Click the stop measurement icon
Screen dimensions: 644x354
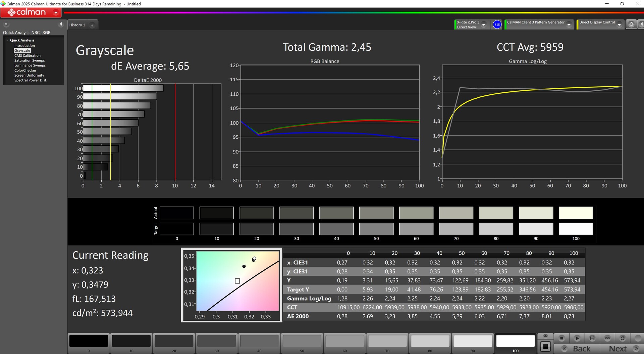pos(561,338)
